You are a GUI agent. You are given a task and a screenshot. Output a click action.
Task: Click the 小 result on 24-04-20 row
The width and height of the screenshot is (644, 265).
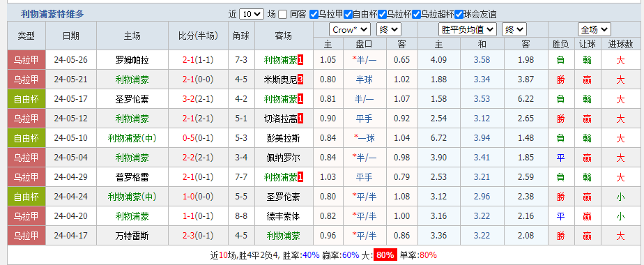(x=620, y=216)
